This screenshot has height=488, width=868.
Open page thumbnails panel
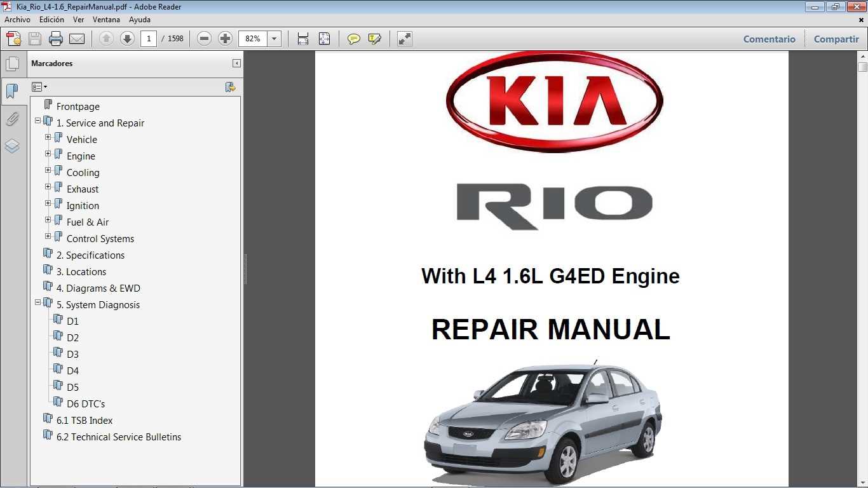(12, 64)
